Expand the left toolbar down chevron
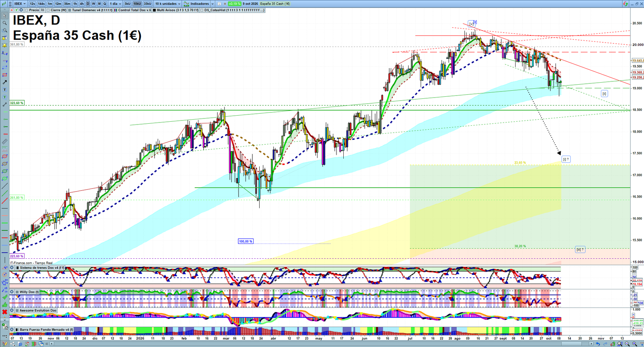This screenshot has height=347, width=644. [5, 320]
